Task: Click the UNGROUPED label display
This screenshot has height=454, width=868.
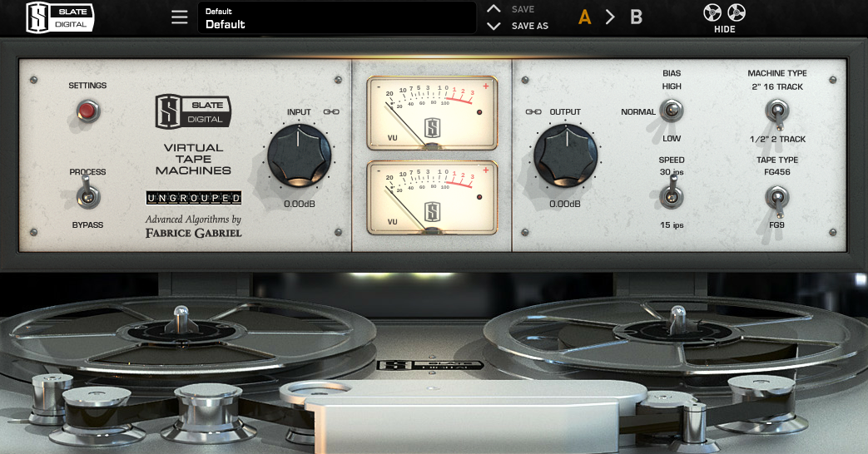Action: click(194, 197)
